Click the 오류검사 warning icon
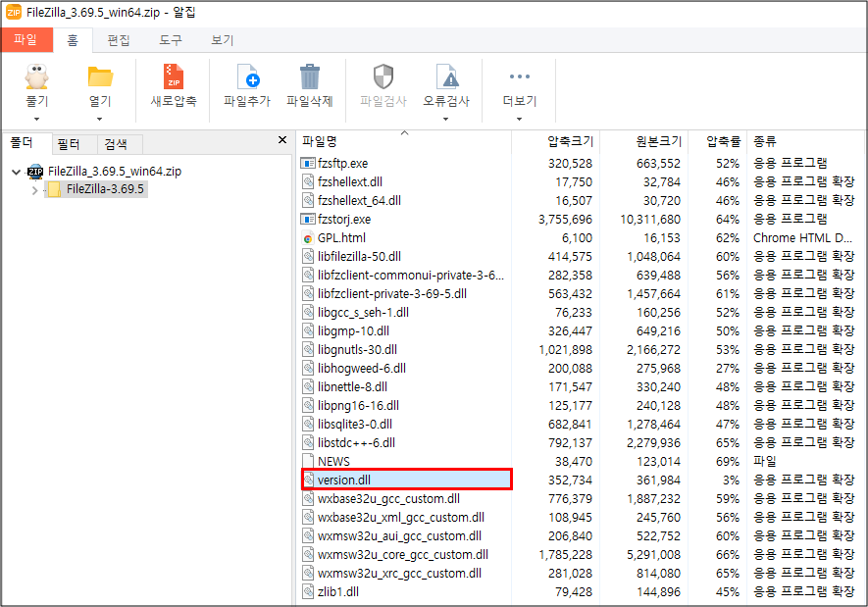The image size is (868, 607). pos(446,76)
